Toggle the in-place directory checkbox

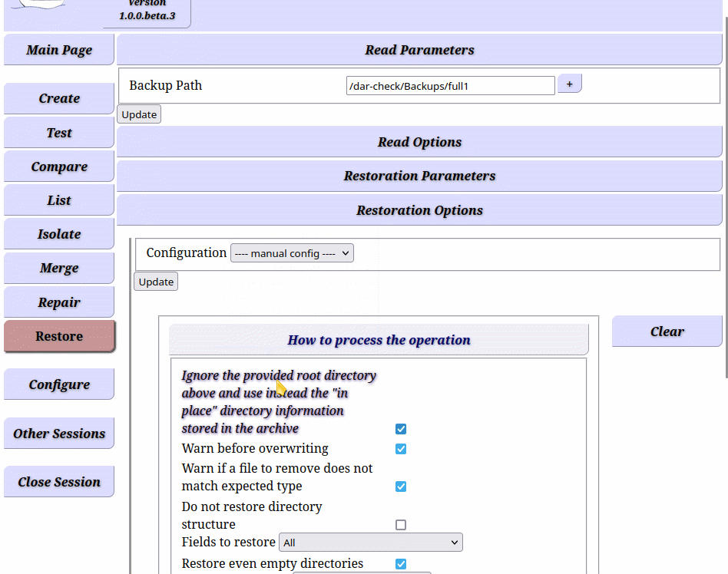(401, 429)
